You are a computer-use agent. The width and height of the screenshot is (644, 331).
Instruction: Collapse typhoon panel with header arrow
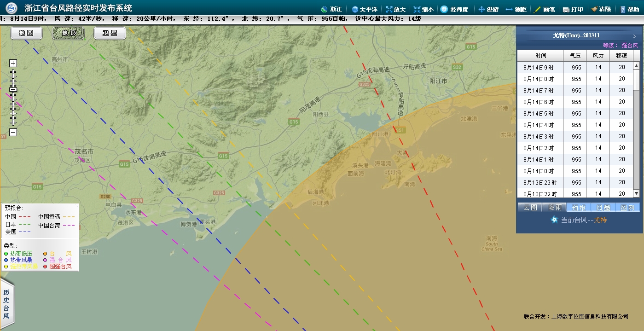634,36
